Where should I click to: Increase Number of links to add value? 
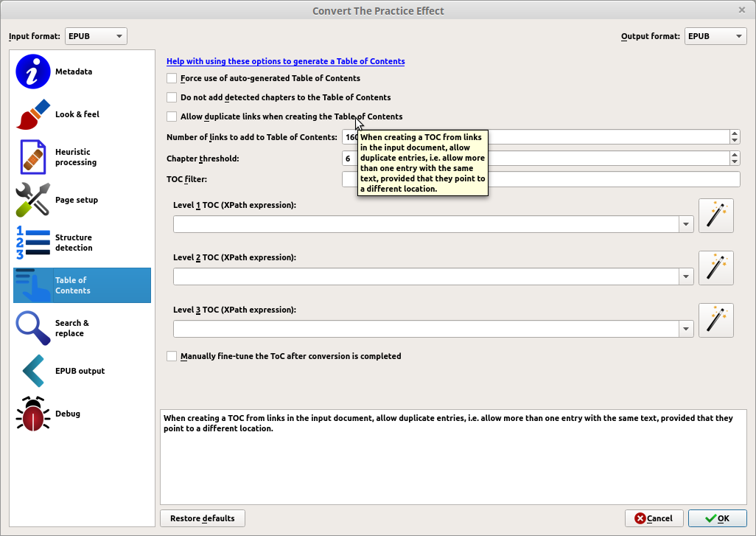[735, 133]
